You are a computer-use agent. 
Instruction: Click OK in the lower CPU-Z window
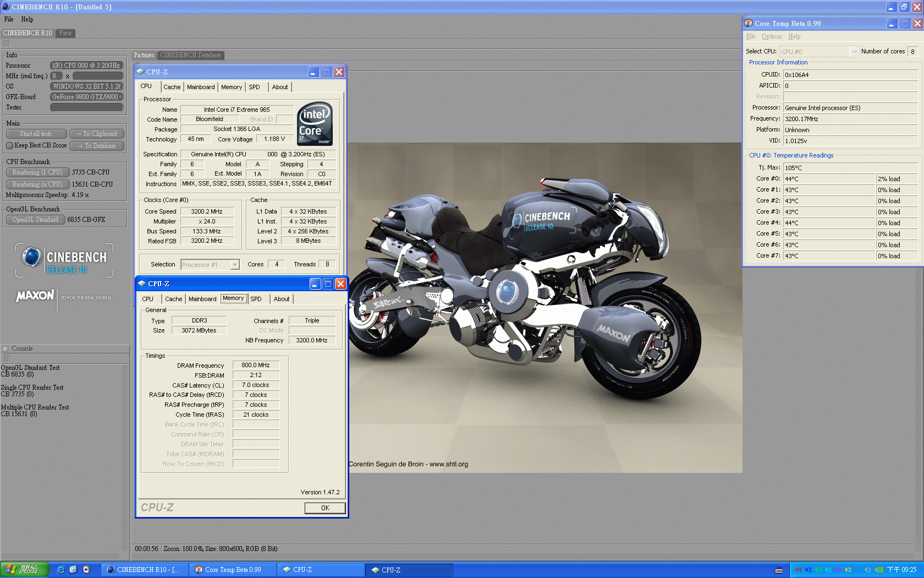click(x=325, y=508)
